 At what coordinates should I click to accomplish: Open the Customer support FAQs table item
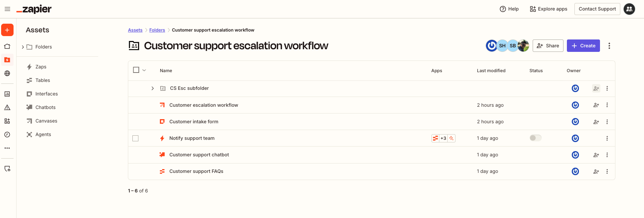click(196, 171)
